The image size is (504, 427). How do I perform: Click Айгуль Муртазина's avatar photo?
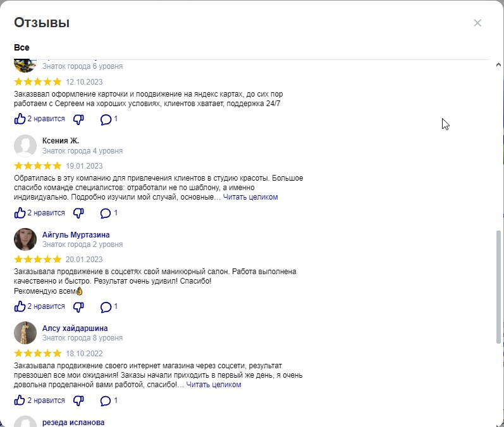(25, 239)
